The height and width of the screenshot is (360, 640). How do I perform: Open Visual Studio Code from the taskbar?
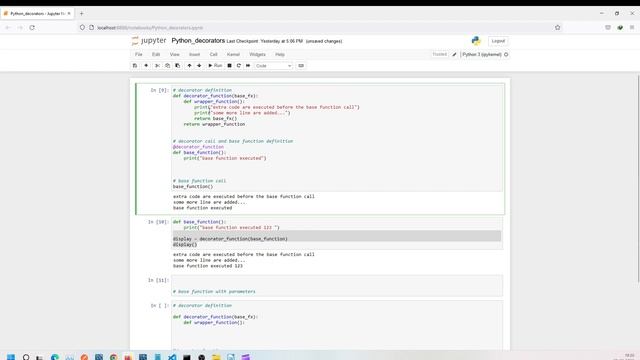(x=172, y=357)
